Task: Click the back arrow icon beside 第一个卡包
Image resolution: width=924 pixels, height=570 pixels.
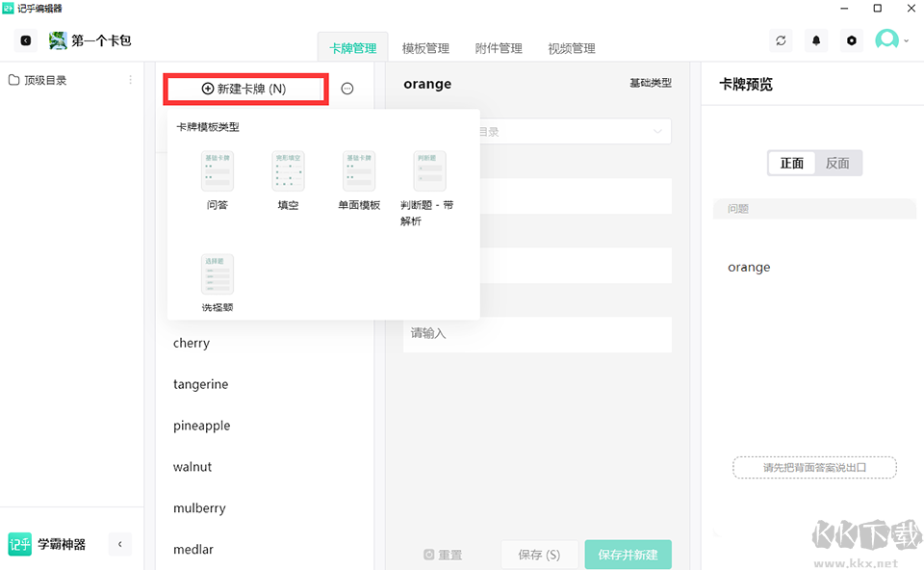Action: click(x=26, y=40)
